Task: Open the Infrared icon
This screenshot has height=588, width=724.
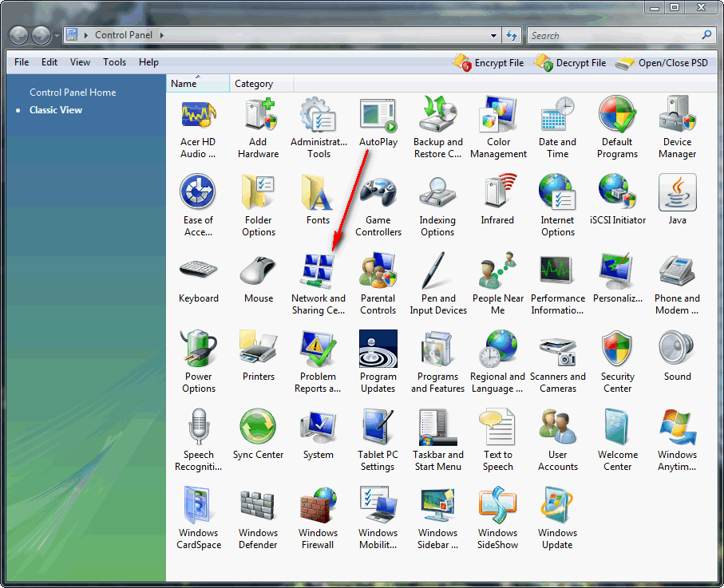Action: tap(500, 190)
